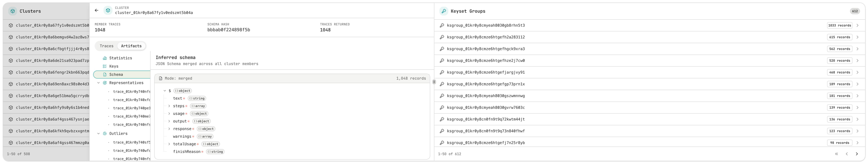Open the 562 records row chevron

[857, 49]
